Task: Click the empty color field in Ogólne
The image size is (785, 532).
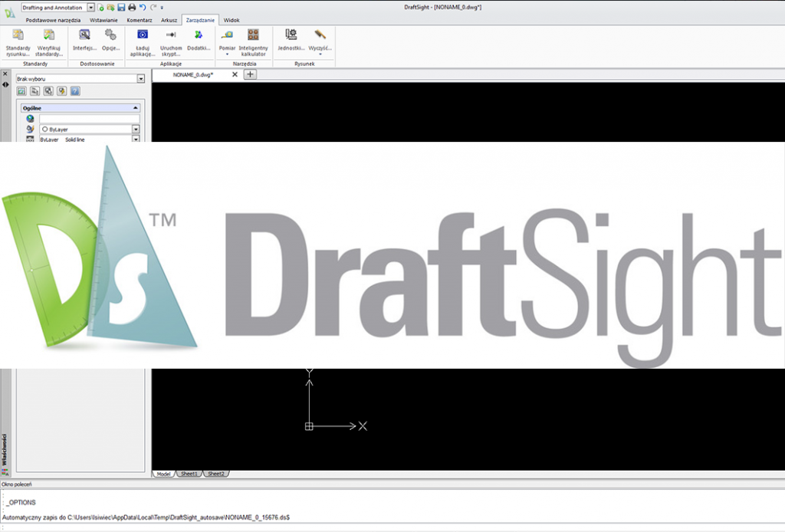Action: pyautogui.click(x=90, y=119)
